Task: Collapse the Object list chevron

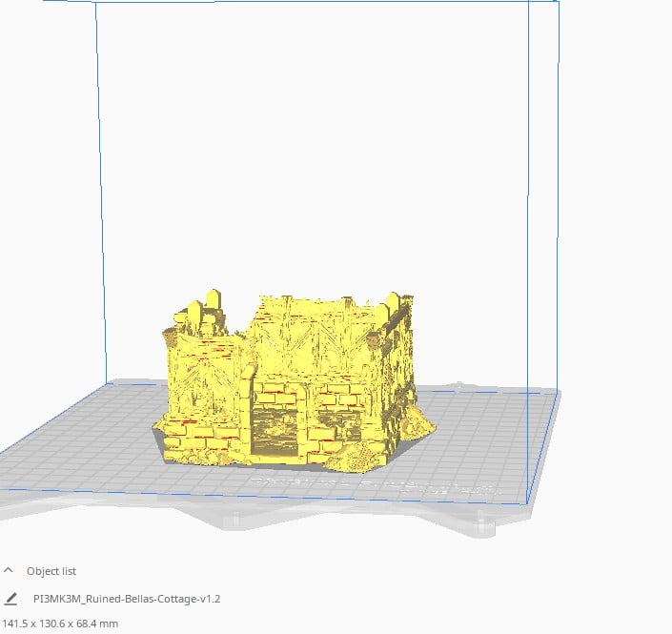Action: pos(10,571)
